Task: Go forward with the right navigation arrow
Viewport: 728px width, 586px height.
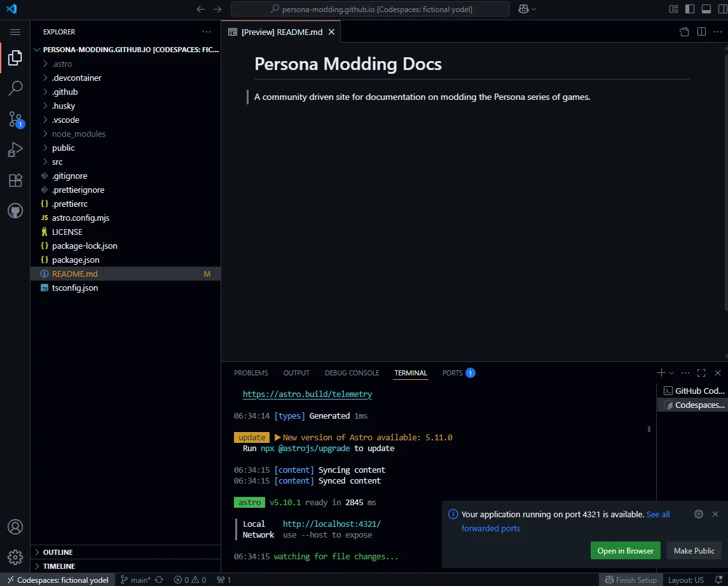Action: click(x=217, y=9)
